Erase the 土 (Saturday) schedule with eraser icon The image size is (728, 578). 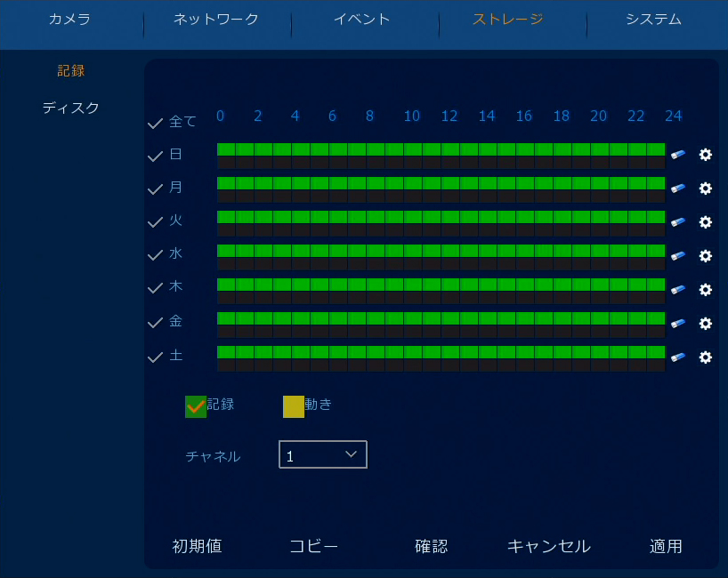tap(678, 357)
